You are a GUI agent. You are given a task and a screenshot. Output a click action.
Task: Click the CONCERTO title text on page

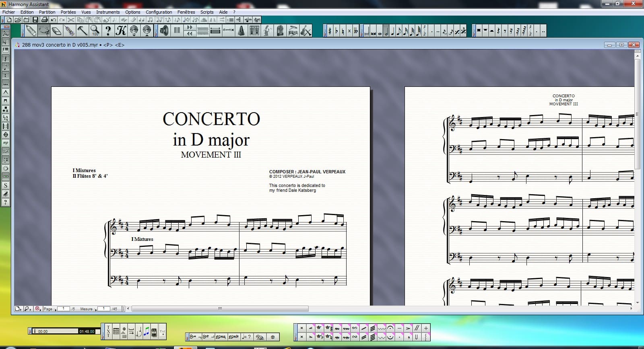coord(211,119)
